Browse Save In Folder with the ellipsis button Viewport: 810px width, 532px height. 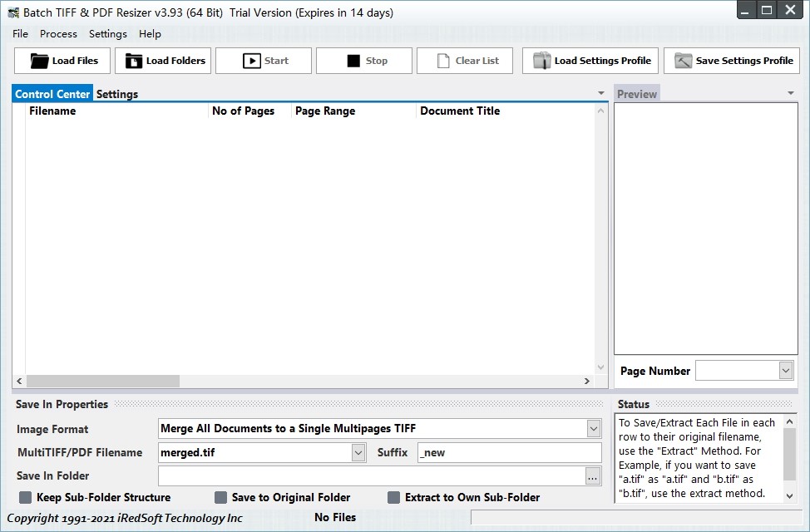tap(593, 475)
